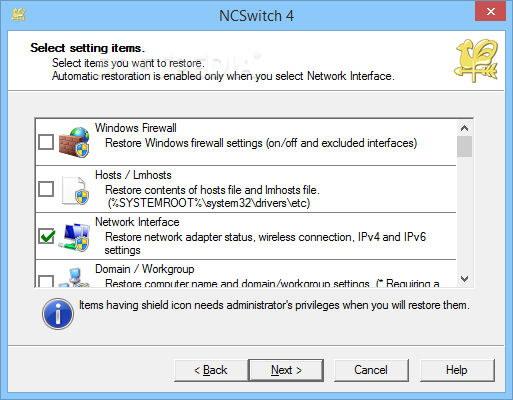513x400 pixels.
Task: Click the list scroll down arrow
Action: coord(464,279)
